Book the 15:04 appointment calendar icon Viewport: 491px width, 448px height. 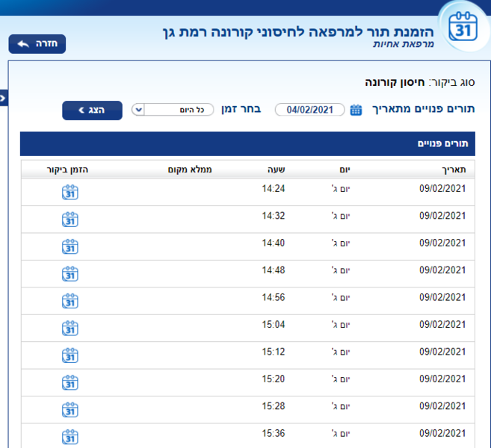[x=70, y=329]
